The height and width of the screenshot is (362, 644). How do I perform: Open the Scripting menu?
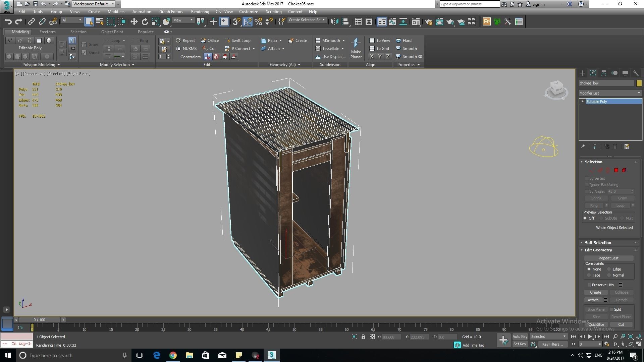click(274, 12)
